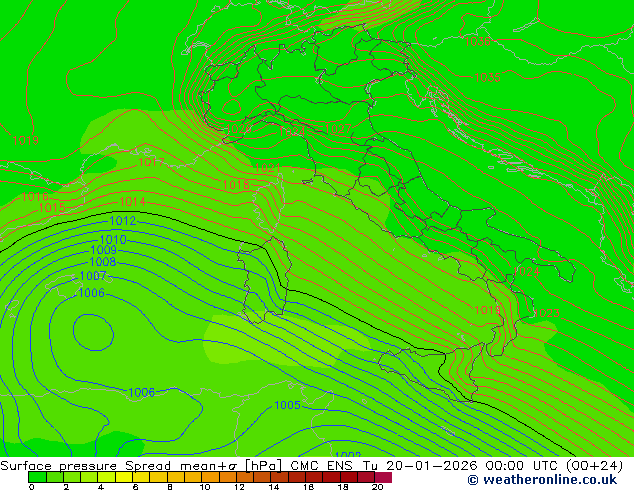The width and height of the screenshot is (634, 490).
Task: Click the 1023 contour label
Action: coord(547,313)
